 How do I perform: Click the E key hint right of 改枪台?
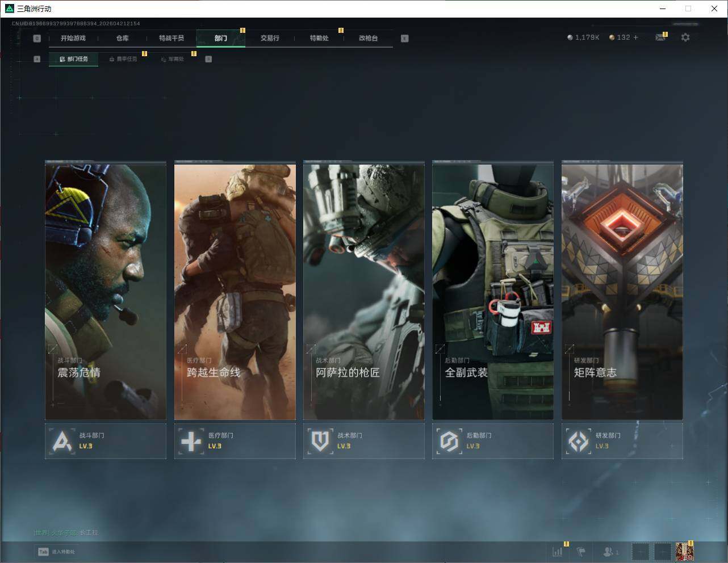tap(404, 39)
